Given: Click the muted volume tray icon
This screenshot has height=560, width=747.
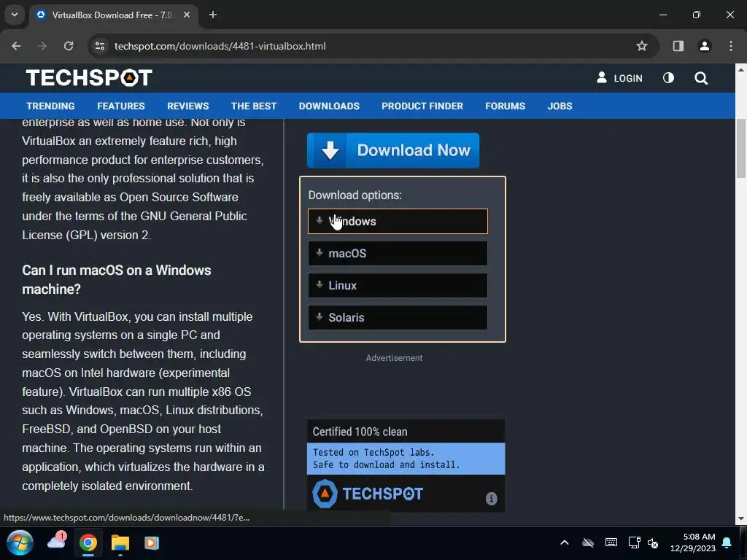Looking at the screenshot, I should [x=653, y=542].
